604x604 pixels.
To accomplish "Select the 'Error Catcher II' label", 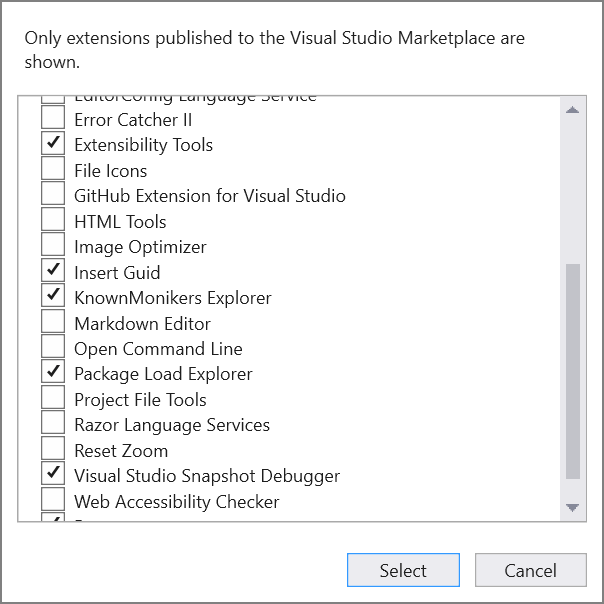I will click(x=133, y=120).
